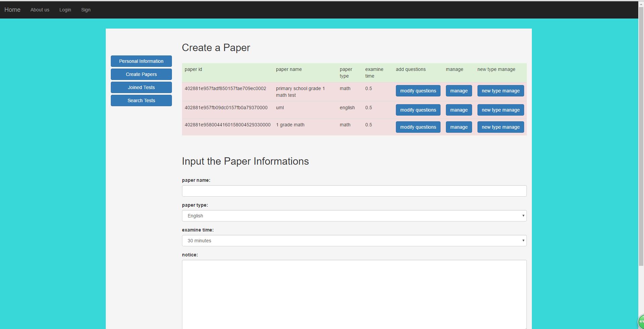Click the green circular badge icon at corner
The height and width of the screenshot is (329, 644).
coord(641,322)
